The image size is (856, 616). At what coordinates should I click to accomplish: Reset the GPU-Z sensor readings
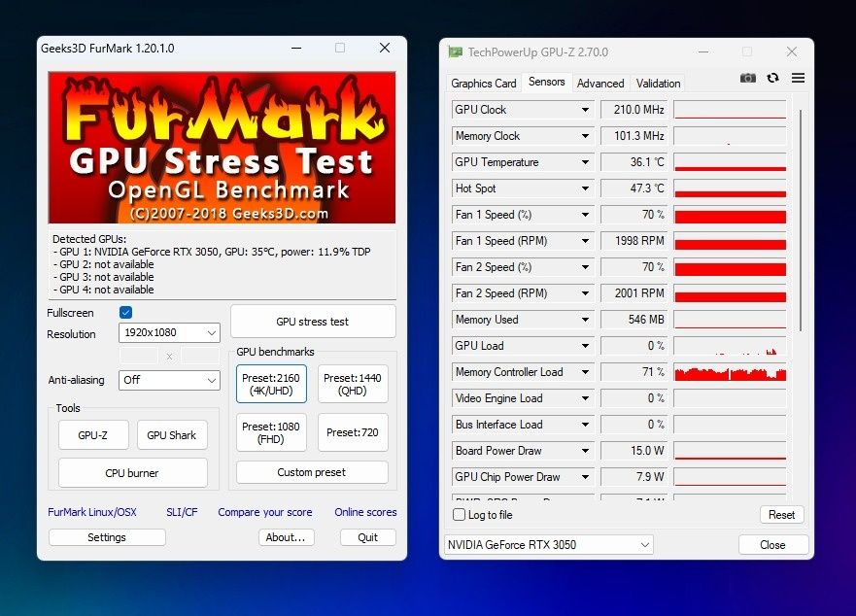pyautogui.click(x=782, y=514)
